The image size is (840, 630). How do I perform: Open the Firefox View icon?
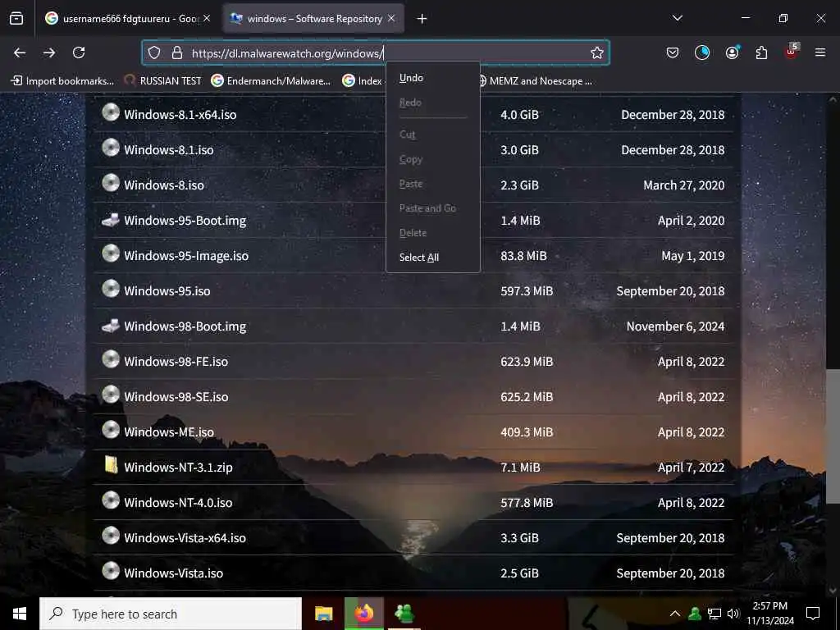coord(16,18)
